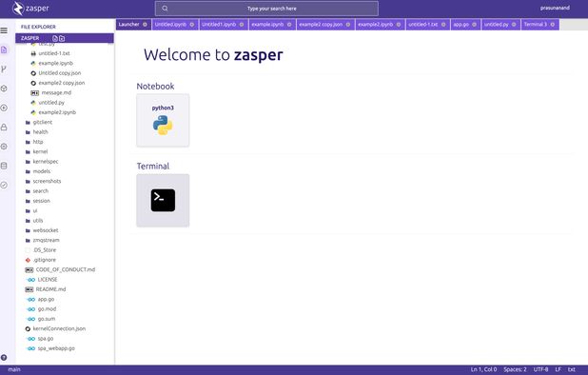588x375 pixels.
Task: Click the new folder icon beside ZASPER
Action: (x=62, y=38)
